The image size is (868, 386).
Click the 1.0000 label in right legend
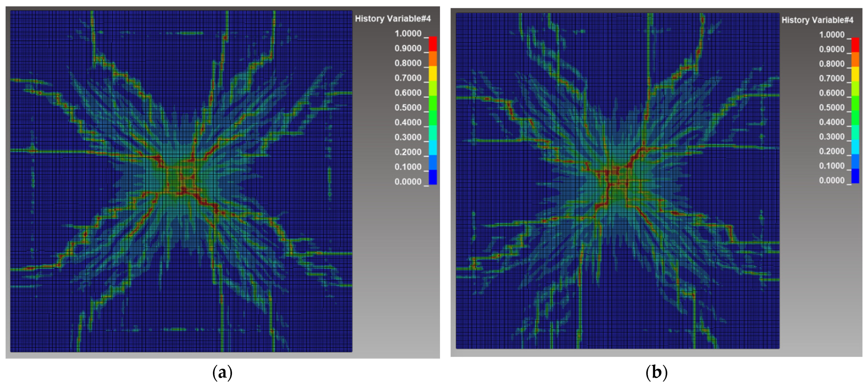832,35
